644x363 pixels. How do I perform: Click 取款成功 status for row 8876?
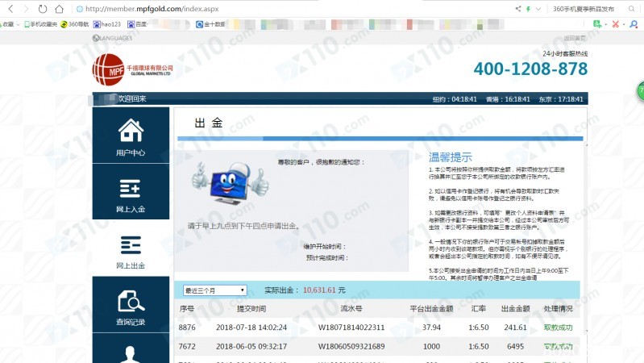pos(558,328)
